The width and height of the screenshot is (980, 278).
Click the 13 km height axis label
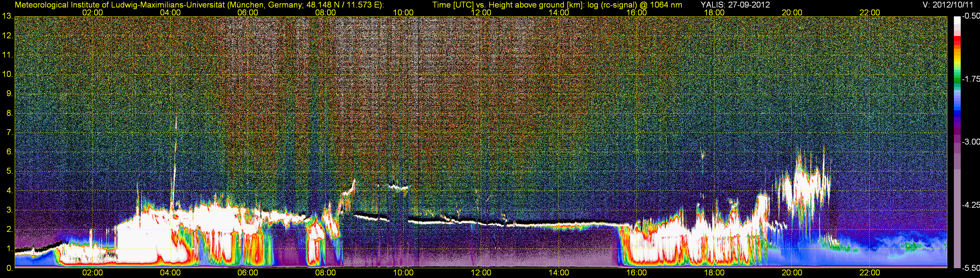(7, 16)
